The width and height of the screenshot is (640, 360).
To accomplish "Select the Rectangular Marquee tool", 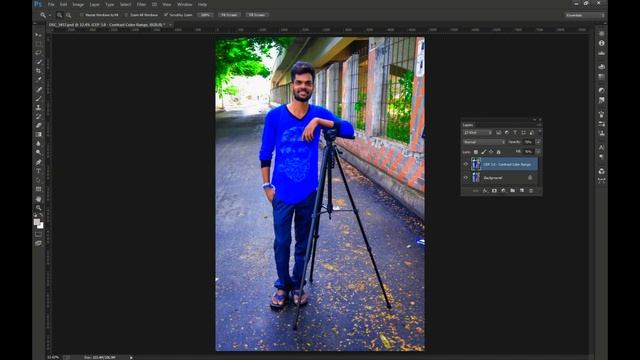I will [38, 44].
